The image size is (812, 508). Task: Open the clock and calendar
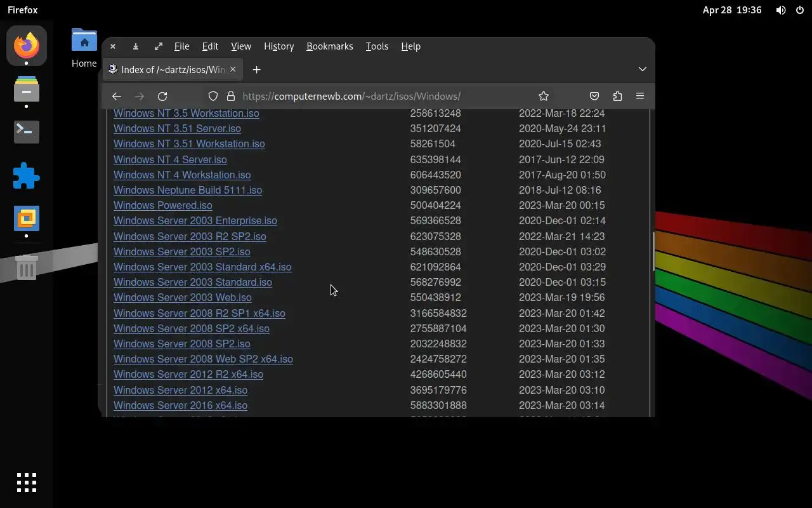tap(731, 10)
